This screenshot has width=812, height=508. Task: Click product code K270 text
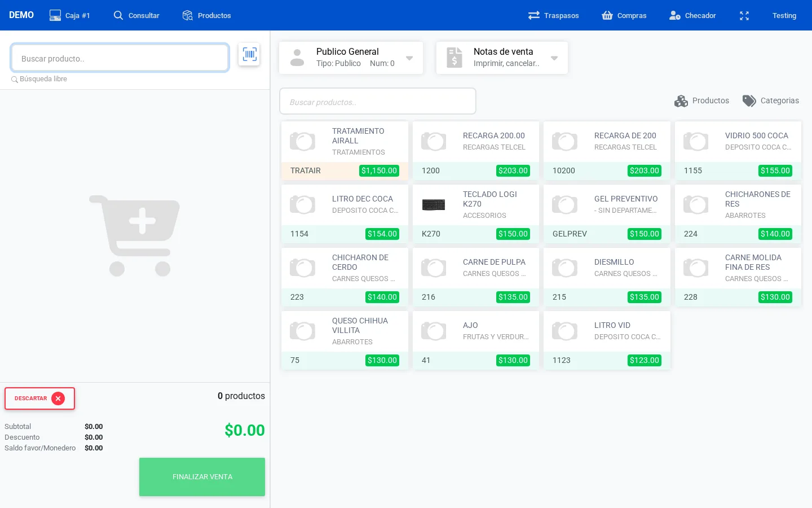coord(431,234)
